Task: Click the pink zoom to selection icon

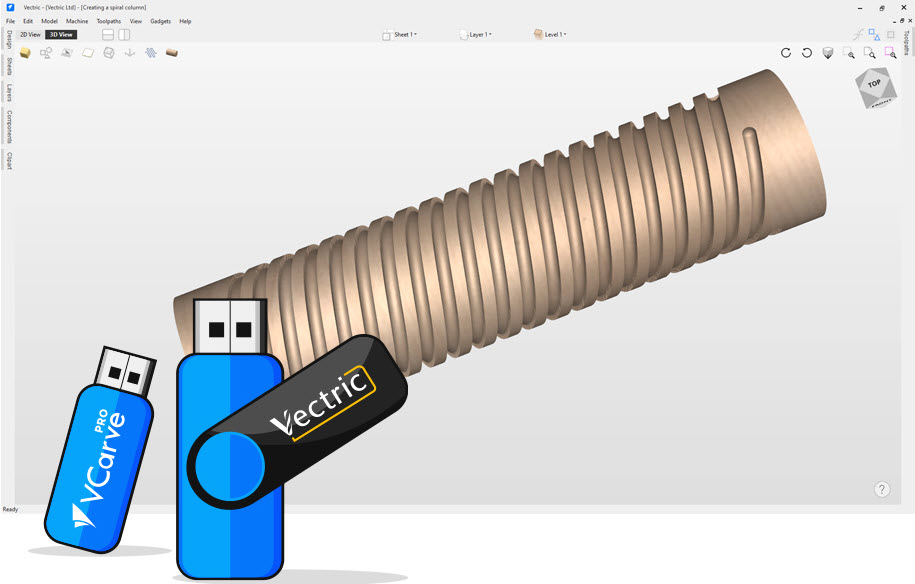Action: click(x=890, y=53)
